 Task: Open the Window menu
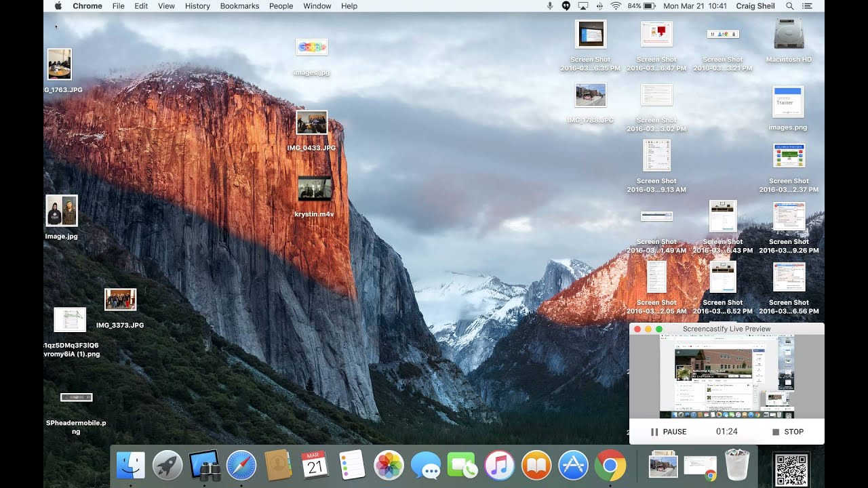point(317,6)
